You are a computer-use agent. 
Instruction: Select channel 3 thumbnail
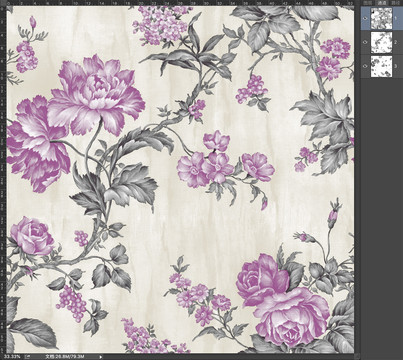382,66
